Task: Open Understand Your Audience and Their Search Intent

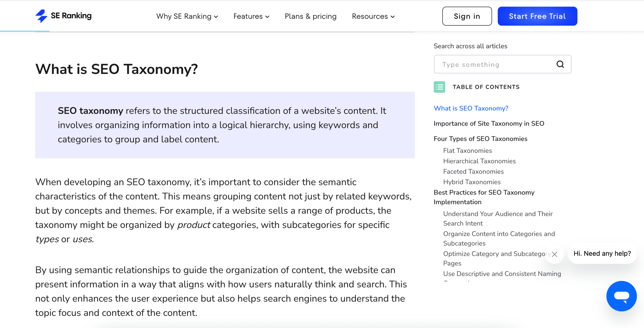Action: point(498,219)
